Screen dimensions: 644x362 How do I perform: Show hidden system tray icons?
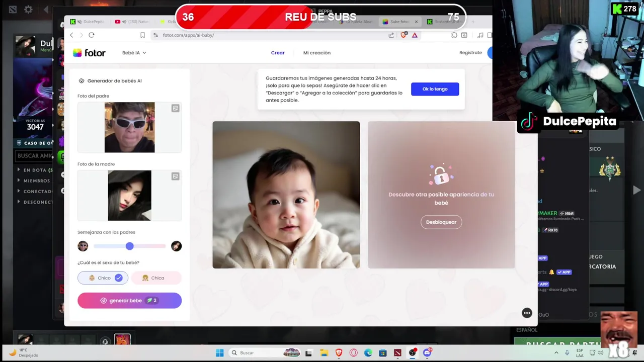(556, 353)
